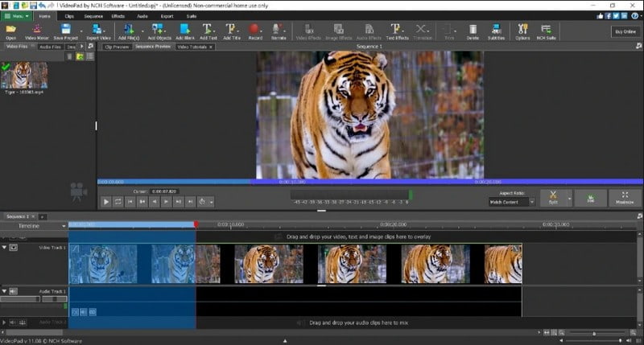Screen dimensions: 644x345
Task: Switch to the Clips ribbon tab
Action: [x=69, y=16]
